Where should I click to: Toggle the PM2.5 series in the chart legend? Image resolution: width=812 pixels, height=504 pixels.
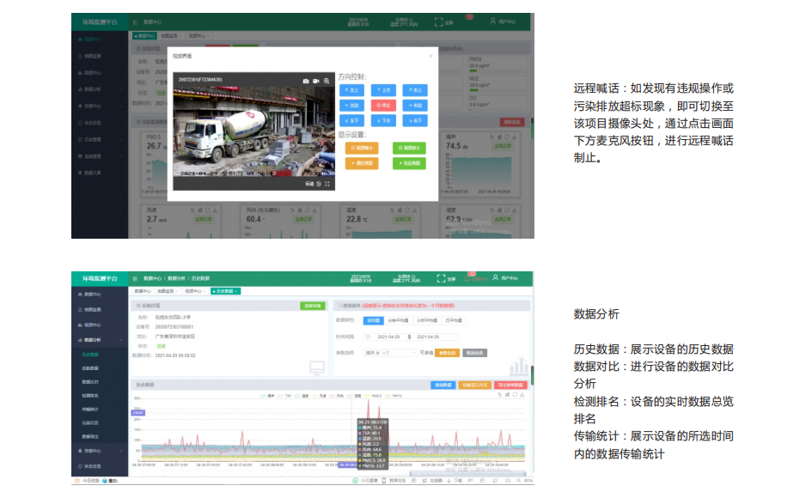tap(373, 396)
